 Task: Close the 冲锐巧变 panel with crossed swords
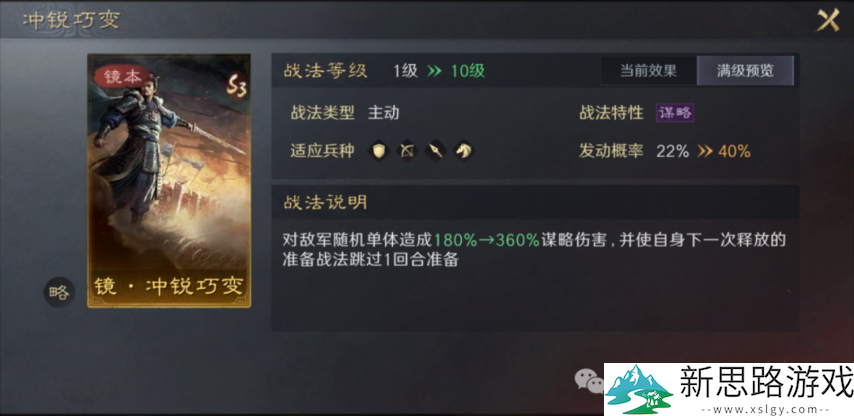click(827, 21)
